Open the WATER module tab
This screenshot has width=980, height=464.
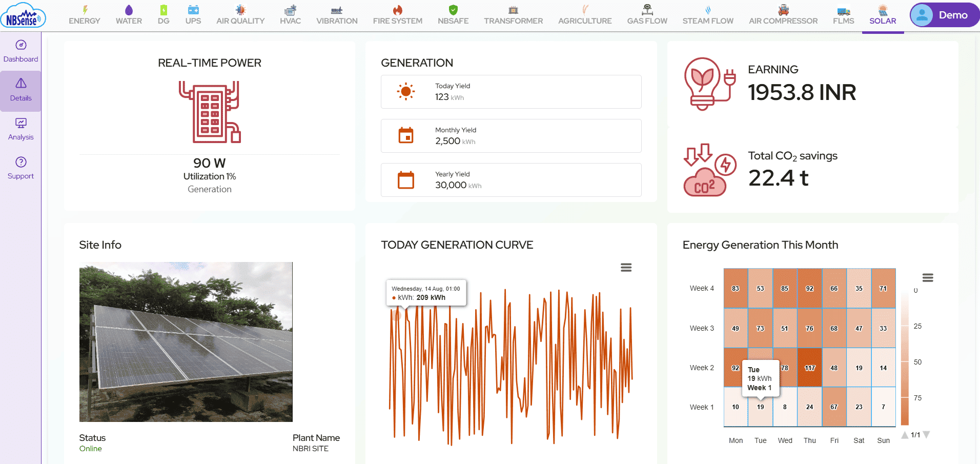coord(129,15)
